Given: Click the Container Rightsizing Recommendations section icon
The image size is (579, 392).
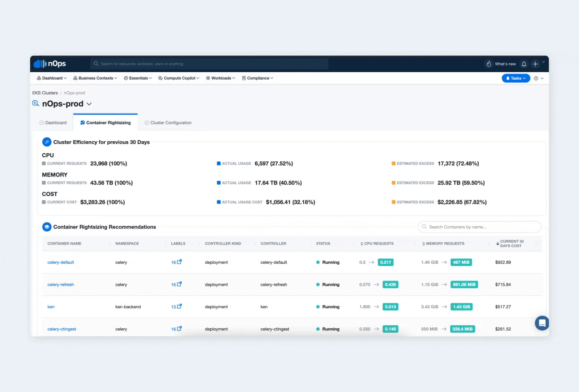Looking at the screenshot, I should tap(47, 227).
